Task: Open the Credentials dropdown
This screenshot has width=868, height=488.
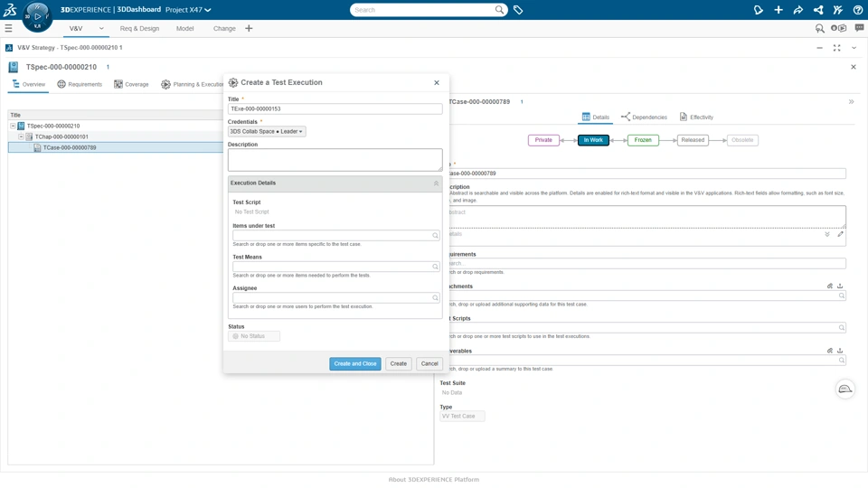Action: point(266,132)
